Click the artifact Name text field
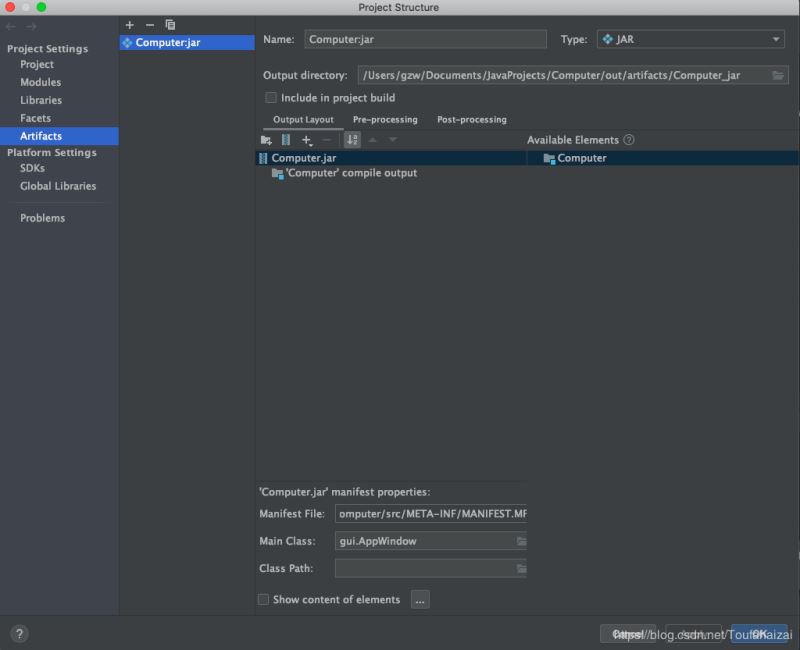The height and width of the screenshot is (650, 800). pos(425,39)
